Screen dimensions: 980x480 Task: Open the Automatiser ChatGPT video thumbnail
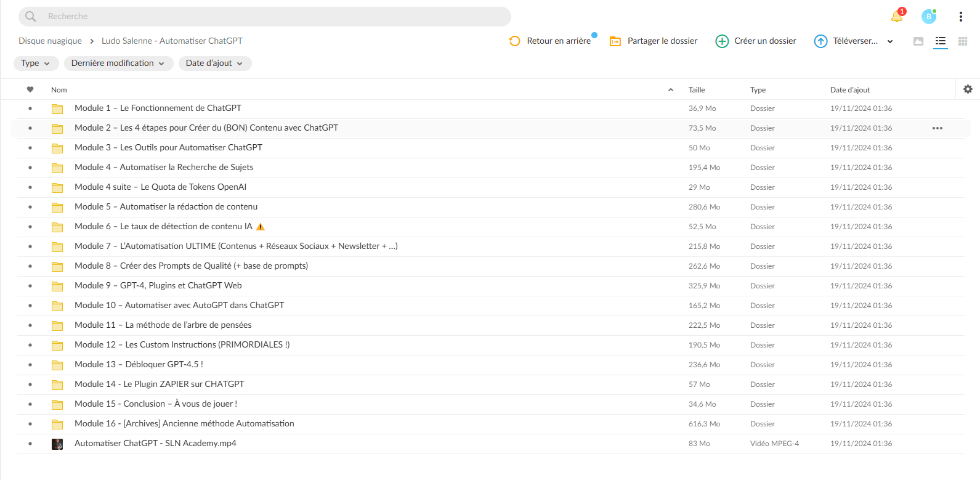[x=57, y=444]
